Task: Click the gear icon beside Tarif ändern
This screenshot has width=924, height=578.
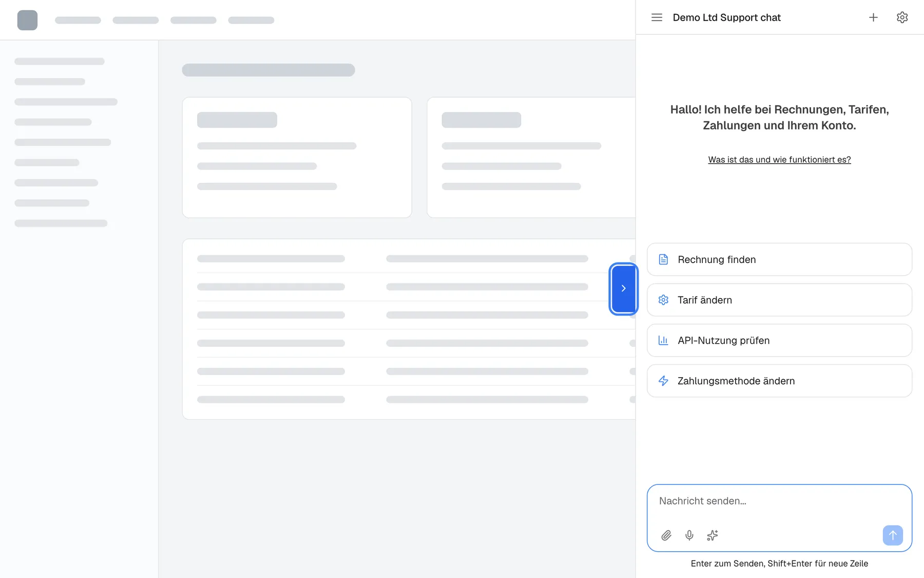Action: point(663,300)
